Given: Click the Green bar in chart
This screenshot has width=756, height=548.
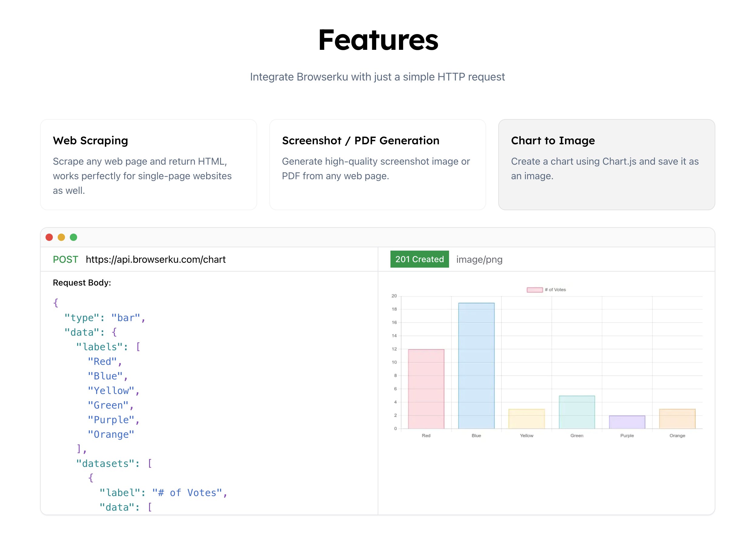Looking at the screenshot, I should pos(577,412).
